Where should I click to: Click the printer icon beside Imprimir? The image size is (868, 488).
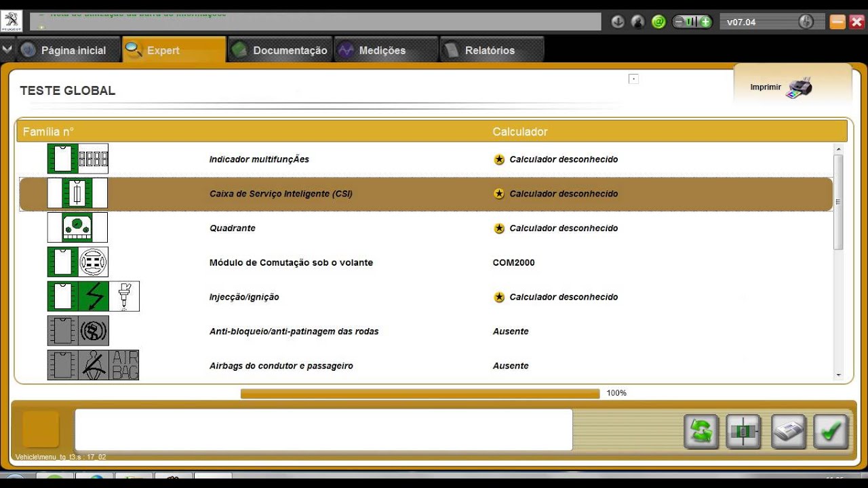click(799, 87)
